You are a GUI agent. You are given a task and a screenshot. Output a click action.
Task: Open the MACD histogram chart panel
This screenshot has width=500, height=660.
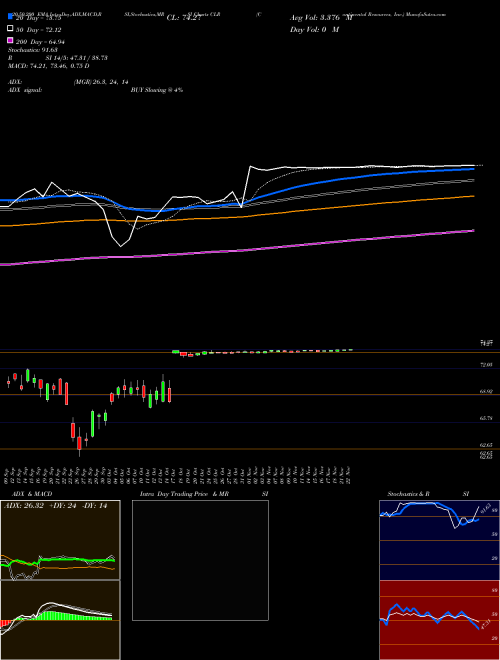click(x=60, y=620)
